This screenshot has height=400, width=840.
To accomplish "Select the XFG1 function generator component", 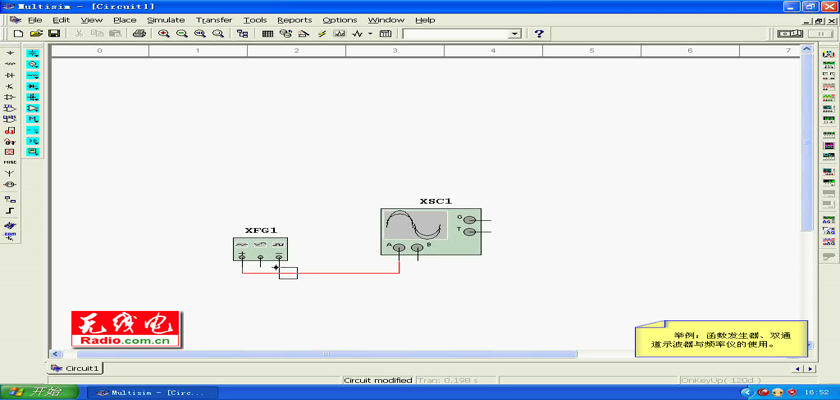I will point(260,249).
